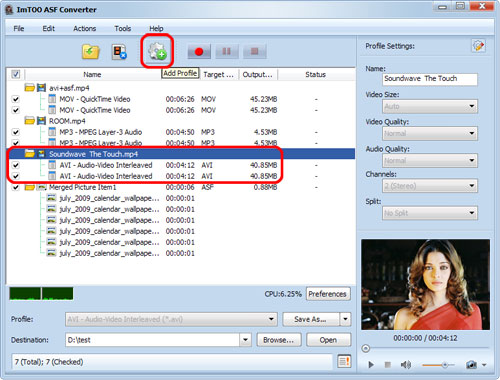
Task: Click the video preview thumbnail
Action: pyautogui.click(x=425, y=284)
